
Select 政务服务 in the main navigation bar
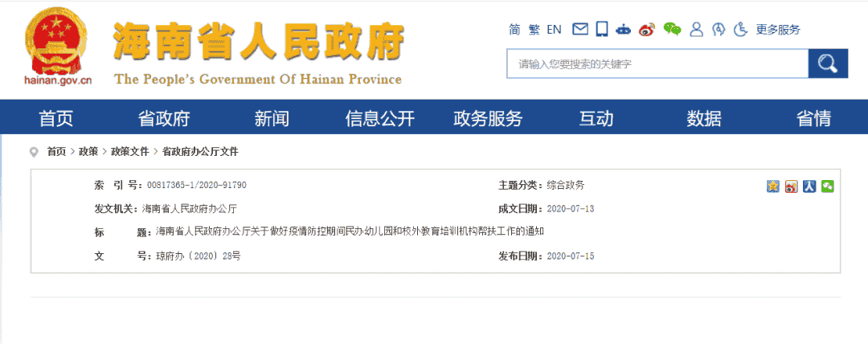click(x=488, y=119)
